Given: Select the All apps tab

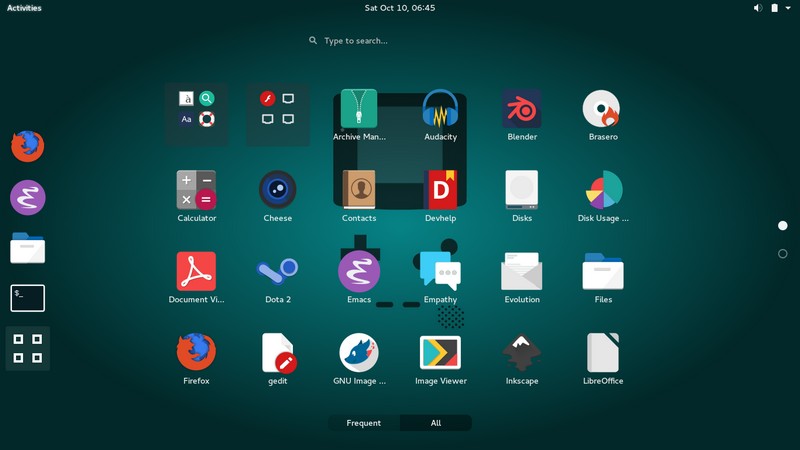Looking at the screenshot, I should pyautogui.click(x=436, y=423).
